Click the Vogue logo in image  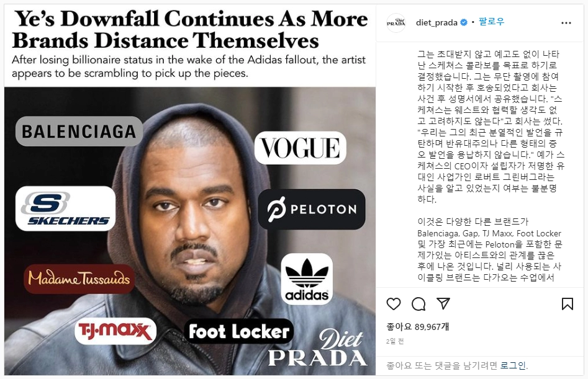click(300, 148)
